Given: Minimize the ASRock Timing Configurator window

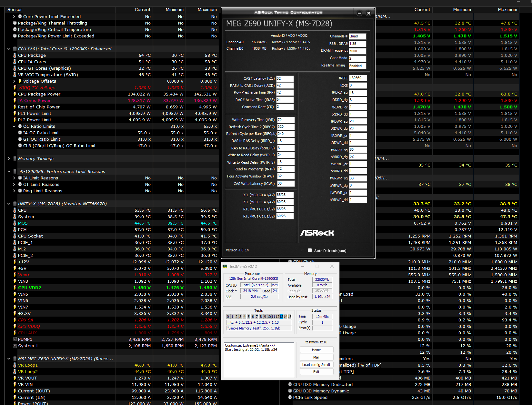Looking at the screenshot, I should point(359,13).
